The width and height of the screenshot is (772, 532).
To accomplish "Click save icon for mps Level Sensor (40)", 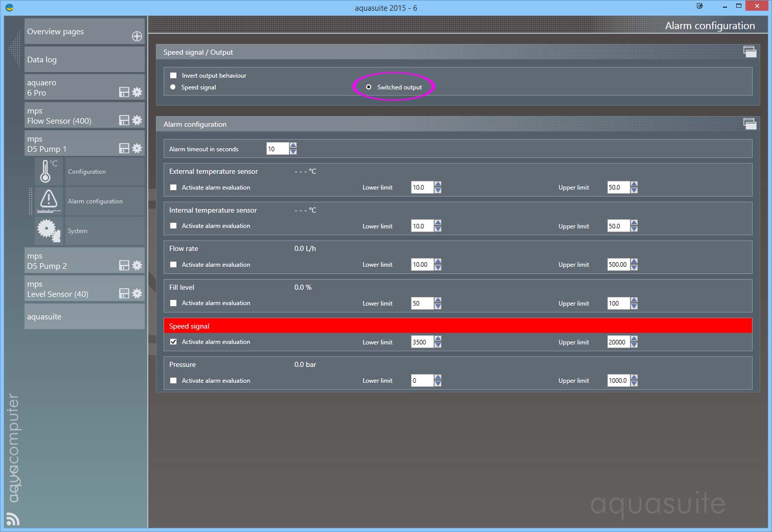I will [124, 293].
